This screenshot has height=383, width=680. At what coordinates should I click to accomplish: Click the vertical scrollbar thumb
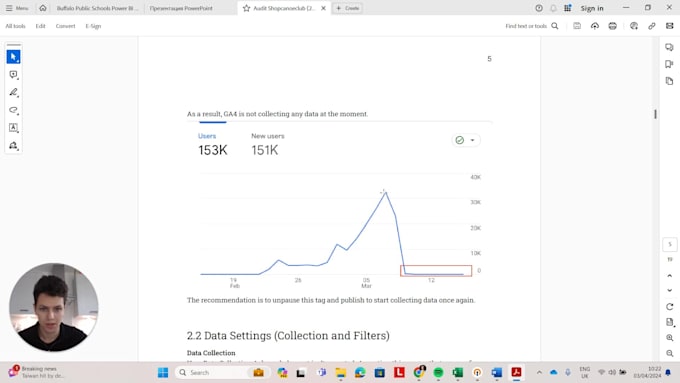click(x=655, y=114)
